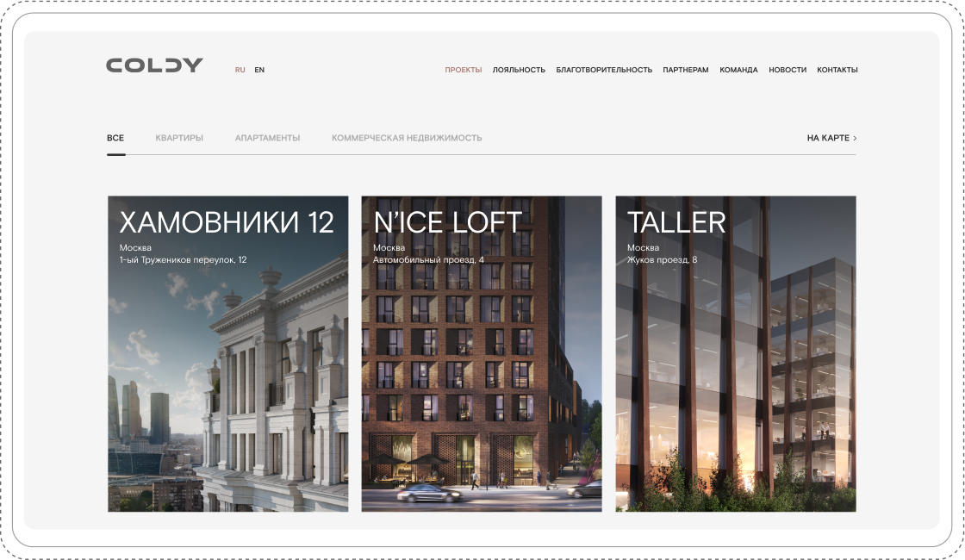Select the АПАРТАМЕНТЫ filter tab
965x560 pixels.
click(267, 138)
